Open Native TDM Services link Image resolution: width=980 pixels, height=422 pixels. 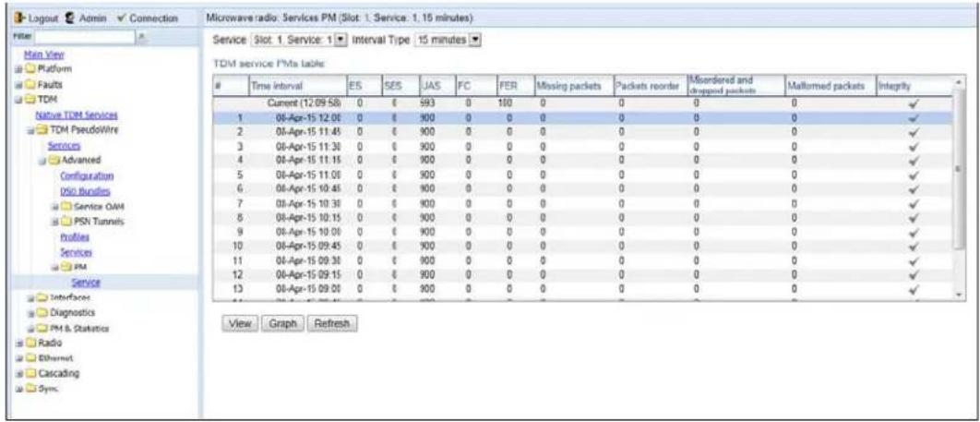[77, 115]
